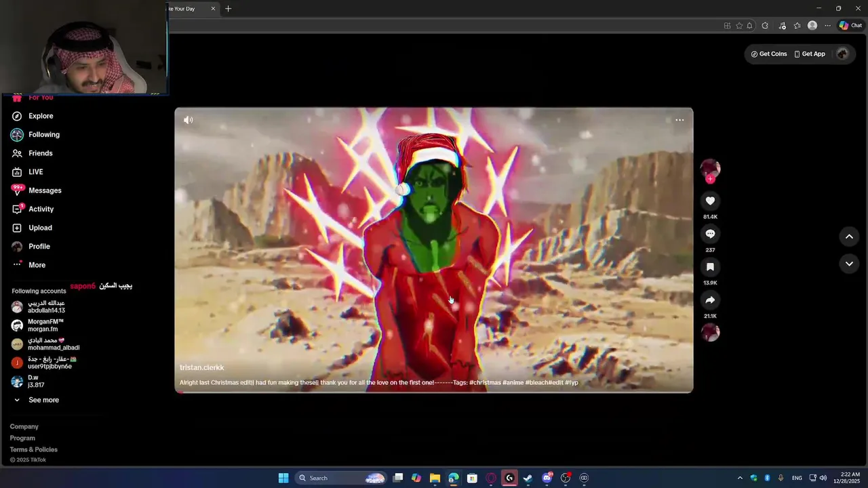Viewport: 868px width, 488px height.
Task: Open the account avatar in top right
Action: coord(842,54)
